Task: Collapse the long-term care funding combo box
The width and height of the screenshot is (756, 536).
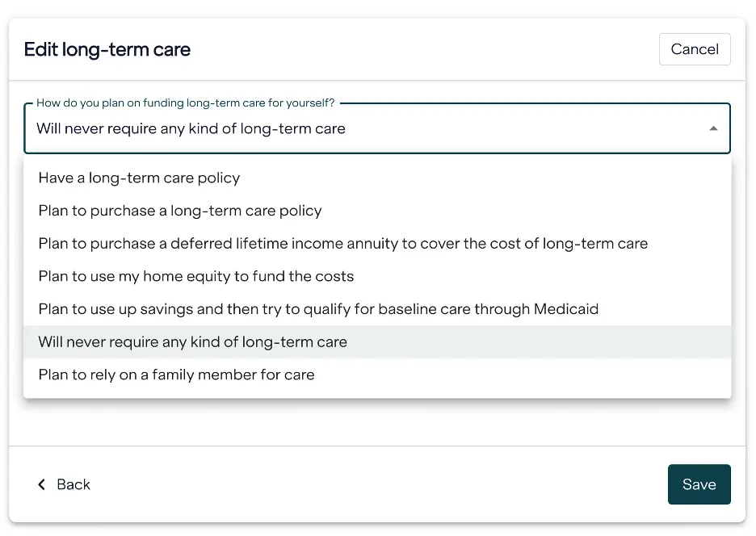Action: coord(377,128)
